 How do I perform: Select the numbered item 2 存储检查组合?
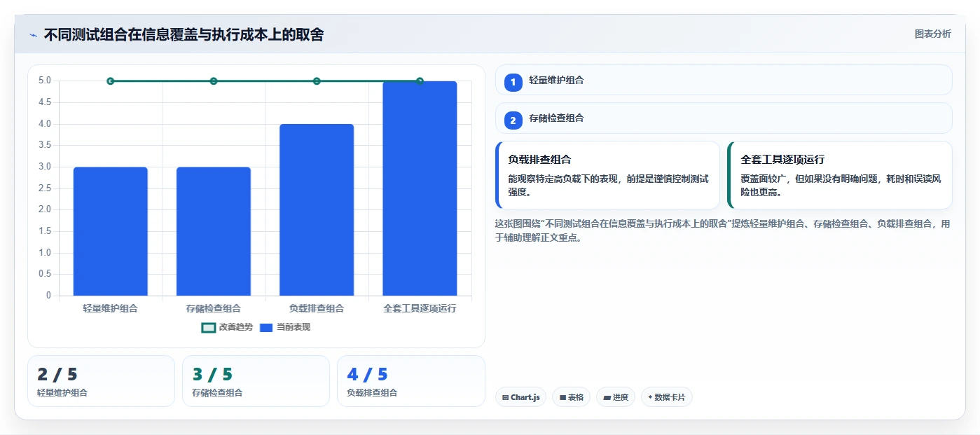click(x=724, y=118)
